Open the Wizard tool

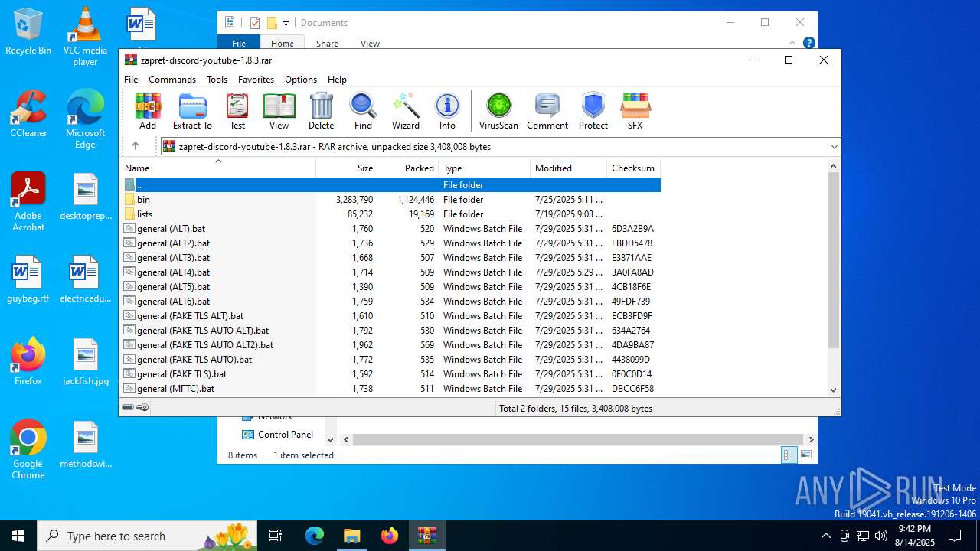[x=405, y=111]
